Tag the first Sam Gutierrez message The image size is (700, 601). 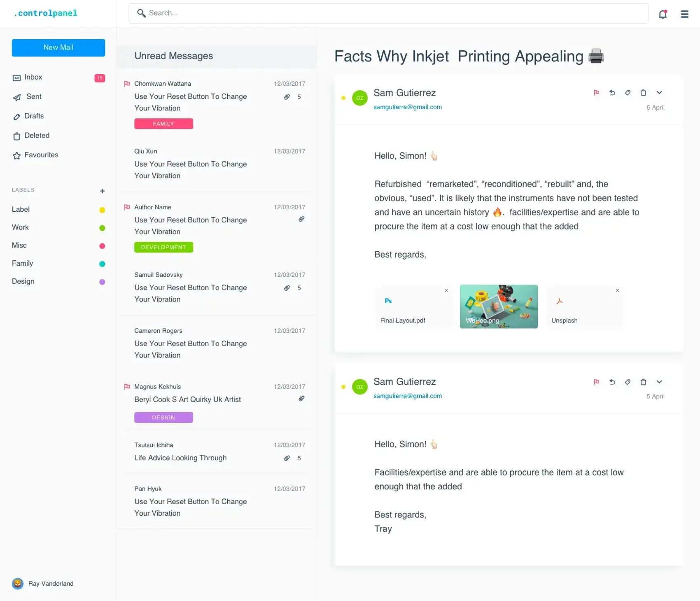[628, 93]
